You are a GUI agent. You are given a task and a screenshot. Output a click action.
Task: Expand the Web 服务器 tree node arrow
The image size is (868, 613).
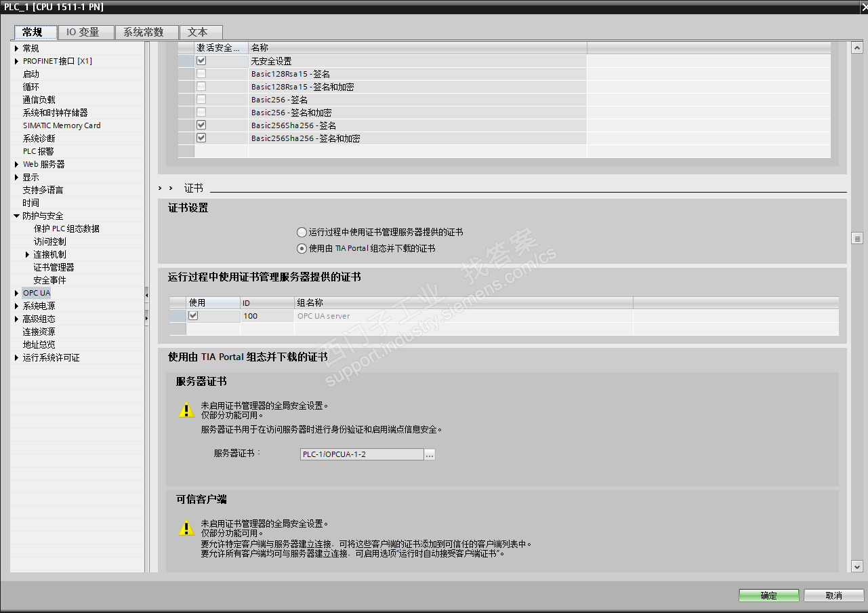(17, 164)
